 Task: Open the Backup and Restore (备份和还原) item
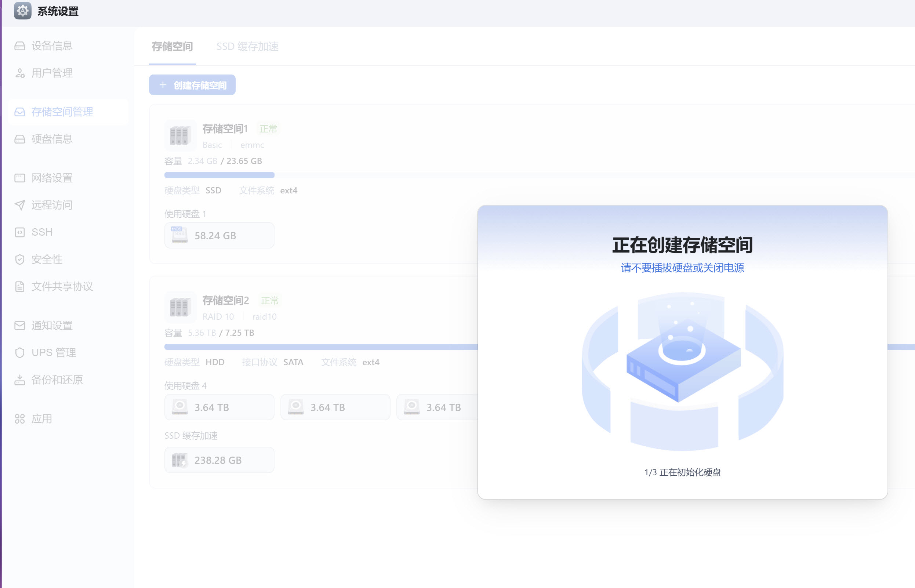click(x=57, y=380)
